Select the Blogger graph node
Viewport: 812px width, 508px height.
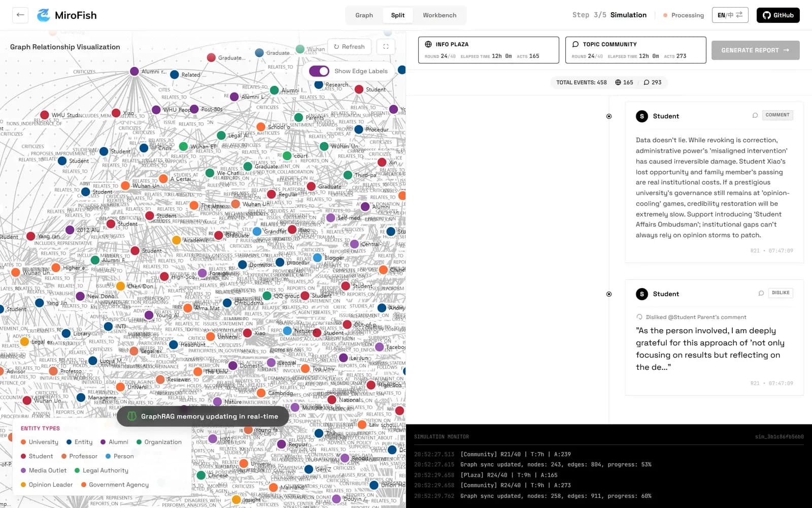(x=318, y=258)
